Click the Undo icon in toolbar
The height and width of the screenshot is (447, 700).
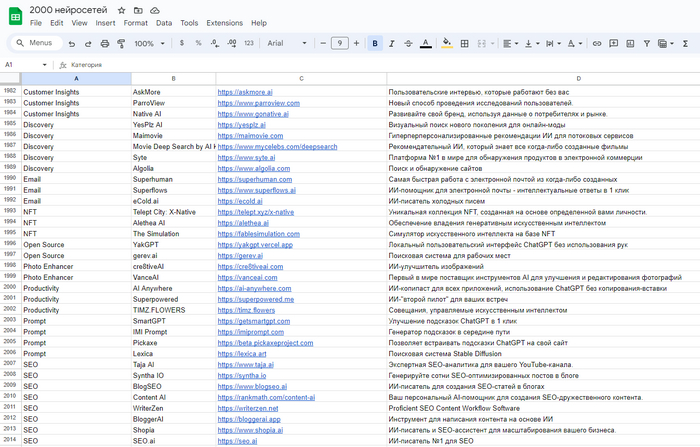pos(71,44)
